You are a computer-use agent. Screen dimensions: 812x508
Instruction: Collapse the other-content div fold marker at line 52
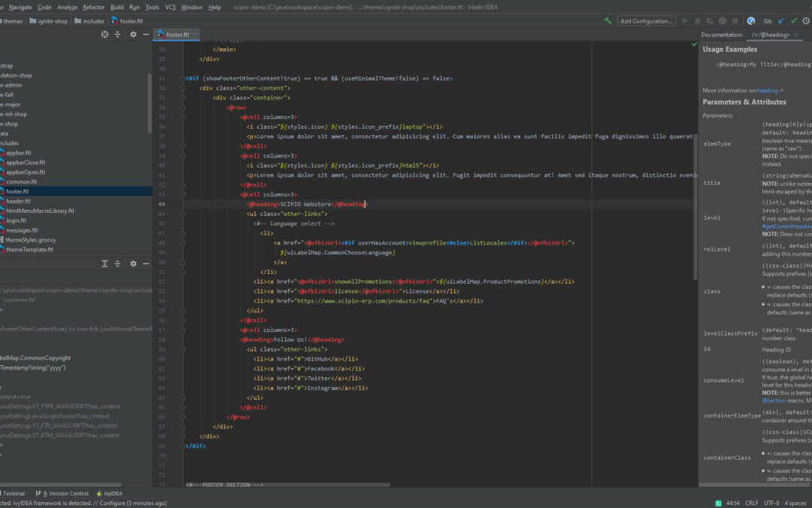[183, 88]
